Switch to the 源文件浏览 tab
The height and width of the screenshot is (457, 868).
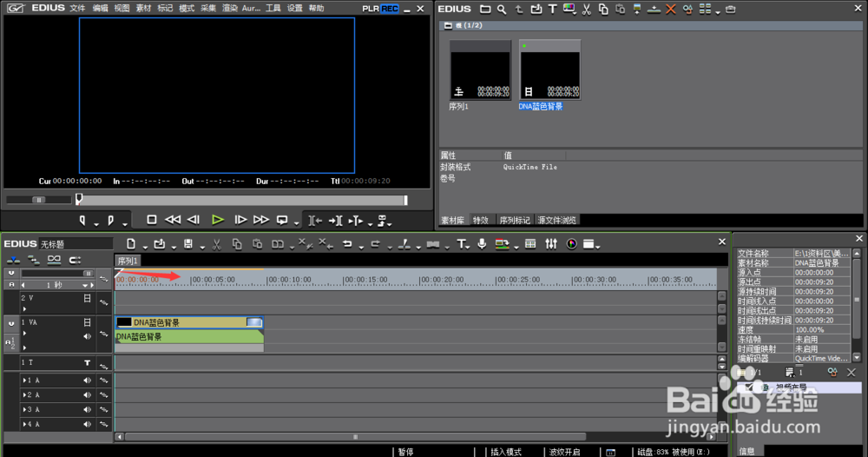click(x=557, y=220)
